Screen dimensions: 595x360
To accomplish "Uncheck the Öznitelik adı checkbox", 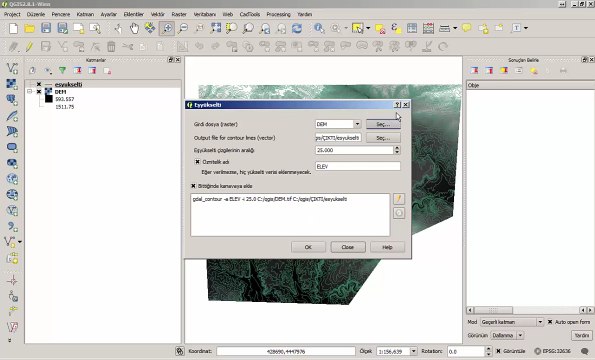I will click(197, 162).
